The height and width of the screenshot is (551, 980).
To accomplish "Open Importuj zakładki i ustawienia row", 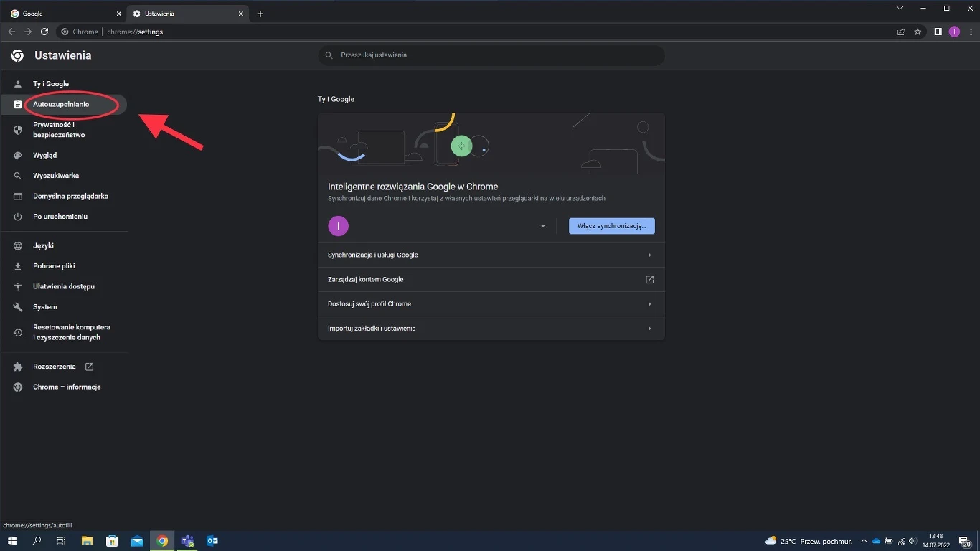I will 491,328.
